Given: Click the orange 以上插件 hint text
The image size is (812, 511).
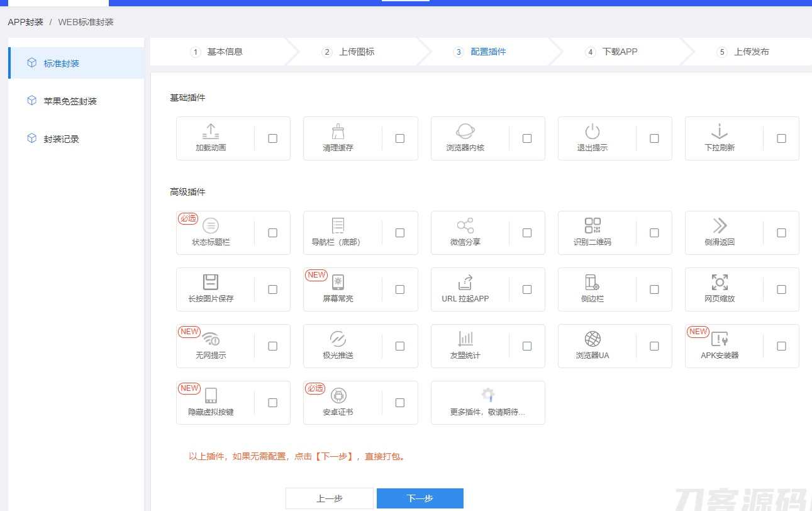Looking at the screenshot, I should (x=298, y=456).
